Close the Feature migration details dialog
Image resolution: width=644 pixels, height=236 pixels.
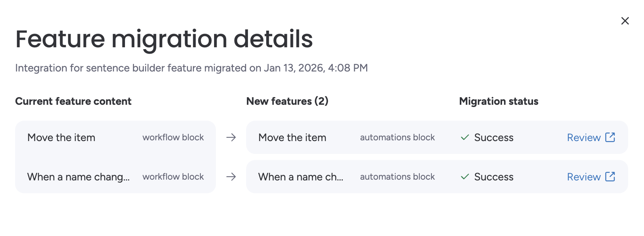625,21
